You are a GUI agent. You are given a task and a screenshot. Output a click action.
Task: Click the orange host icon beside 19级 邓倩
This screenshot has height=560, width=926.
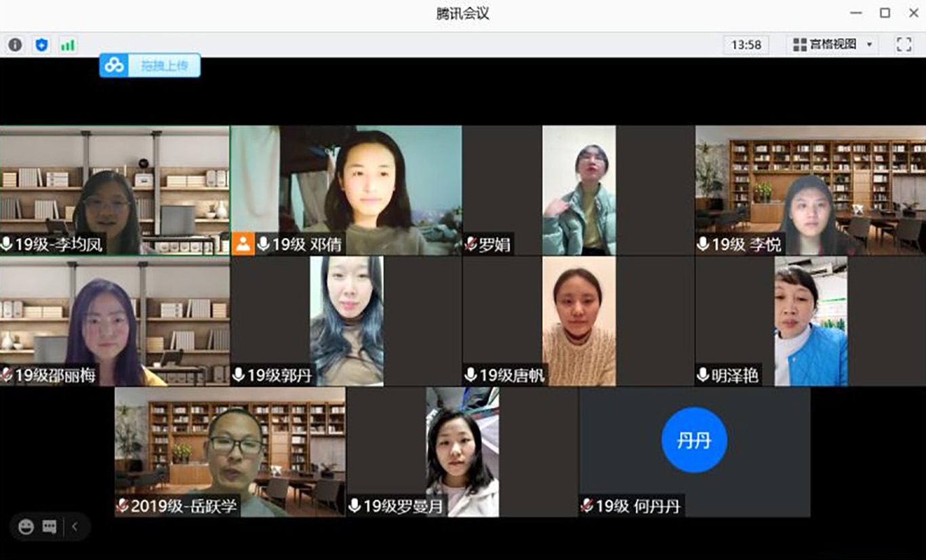(x=243, y=244)
